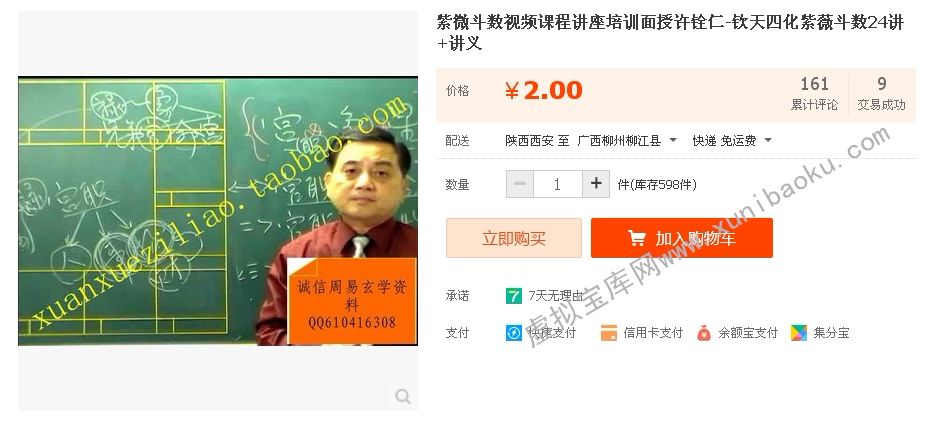Screen dimensions: 926x421
Task: Open the 9 交易成功 transactions link
Action: (881, 94)
